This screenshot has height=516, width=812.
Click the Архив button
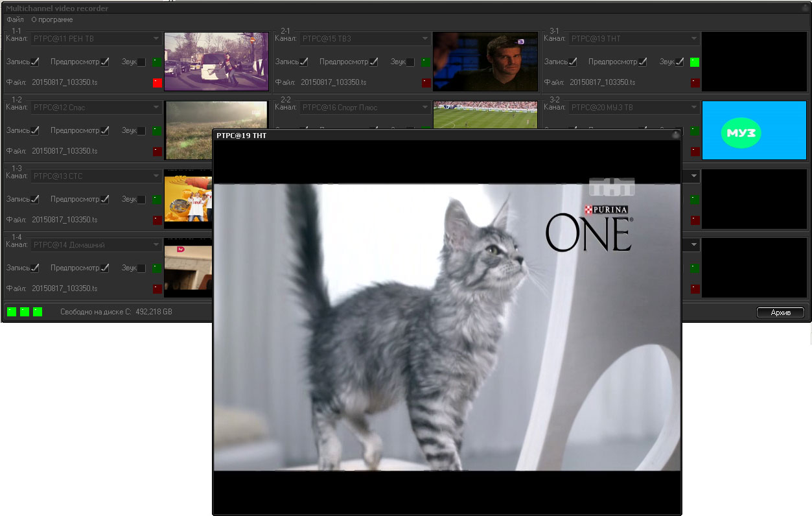point(780,312)
